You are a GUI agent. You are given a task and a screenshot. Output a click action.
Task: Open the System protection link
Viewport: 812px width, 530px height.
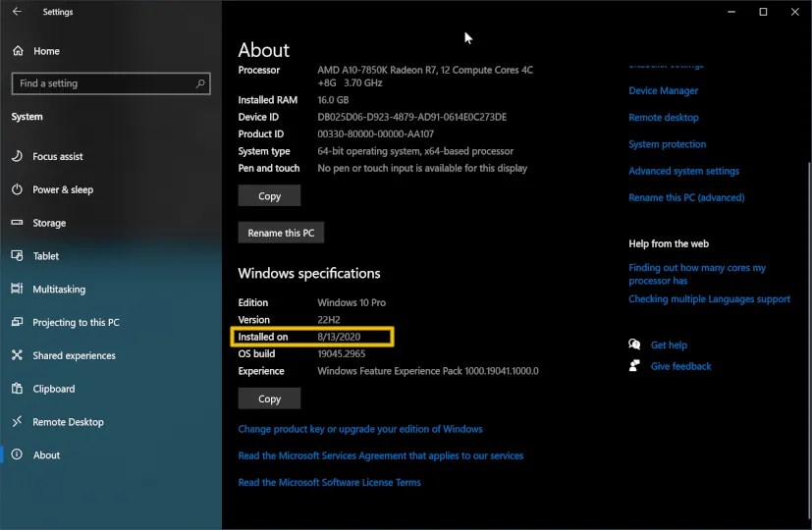667,144
